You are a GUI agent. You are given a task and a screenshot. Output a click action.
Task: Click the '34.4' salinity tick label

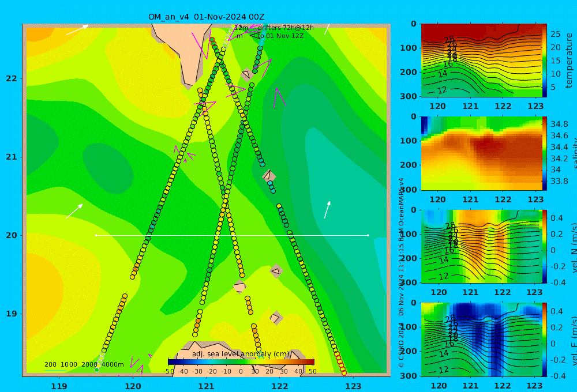(559, 147)
